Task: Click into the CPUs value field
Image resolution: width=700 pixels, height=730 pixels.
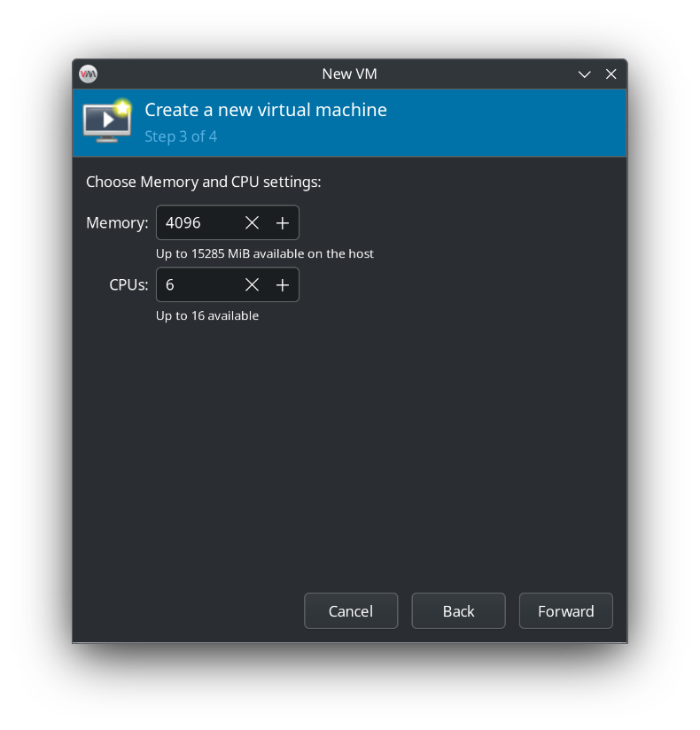Action: pos(197,285)
